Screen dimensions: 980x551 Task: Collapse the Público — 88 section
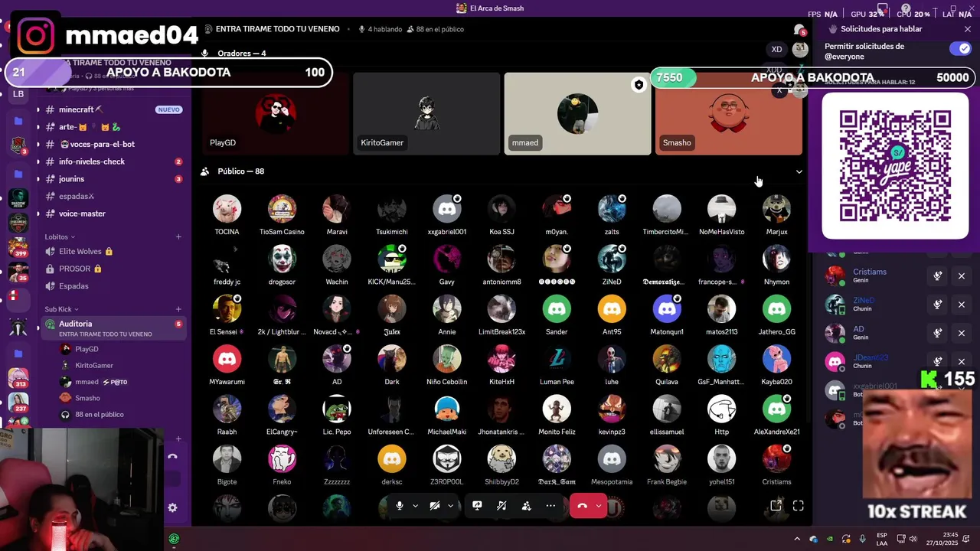(x=799, y=171)
